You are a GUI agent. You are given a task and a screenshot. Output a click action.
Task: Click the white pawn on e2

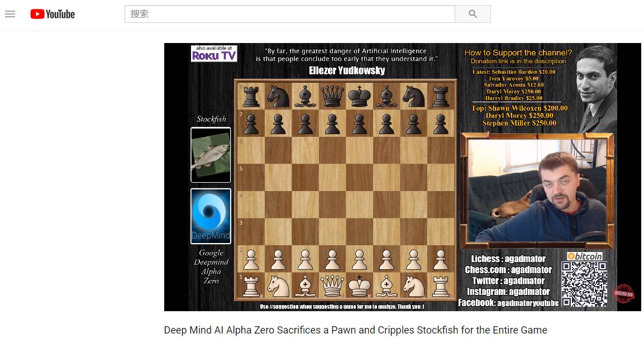coord(359,260)
